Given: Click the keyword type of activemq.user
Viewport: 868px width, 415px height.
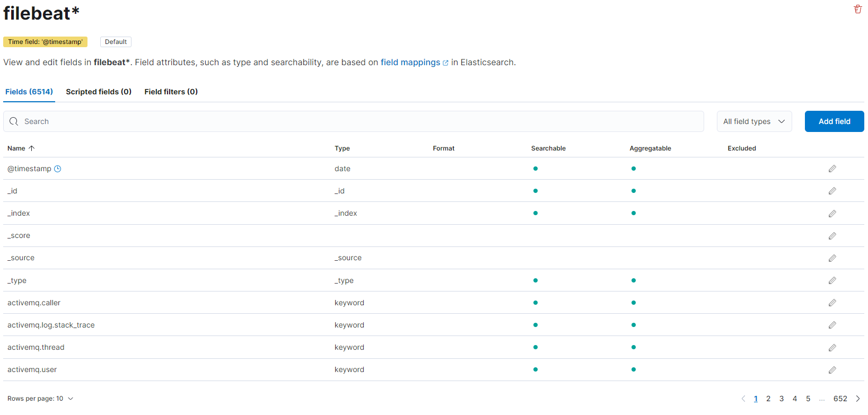Looking at the screenshot, I should (349, 369).
